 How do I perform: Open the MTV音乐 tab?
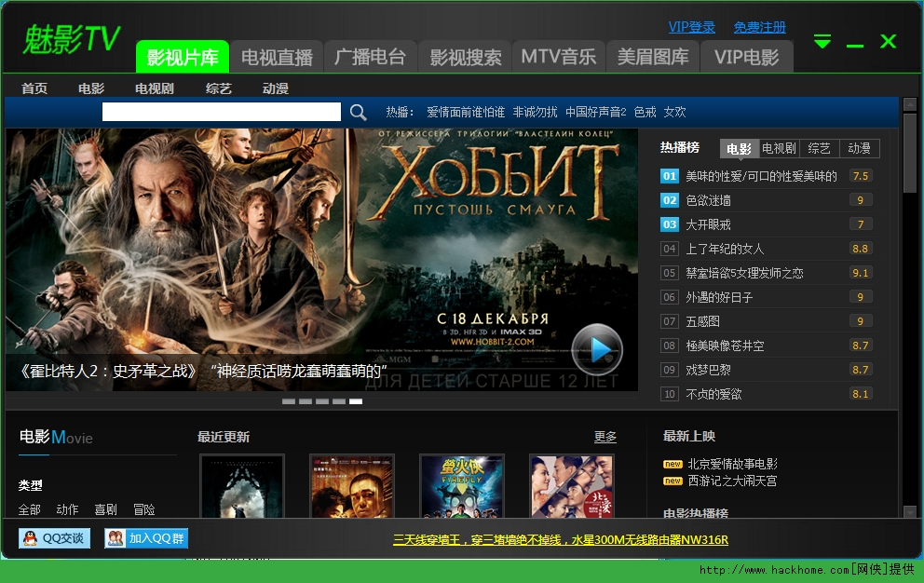click(x=559, y=57)
